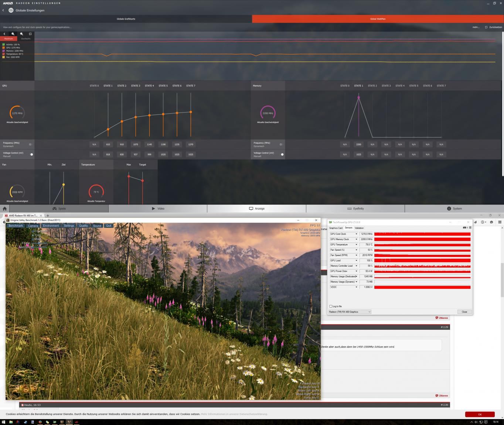Click the Zurücksetzen reset icon
The width and height of the screenshot is (504, 425).
click(487, 27)
